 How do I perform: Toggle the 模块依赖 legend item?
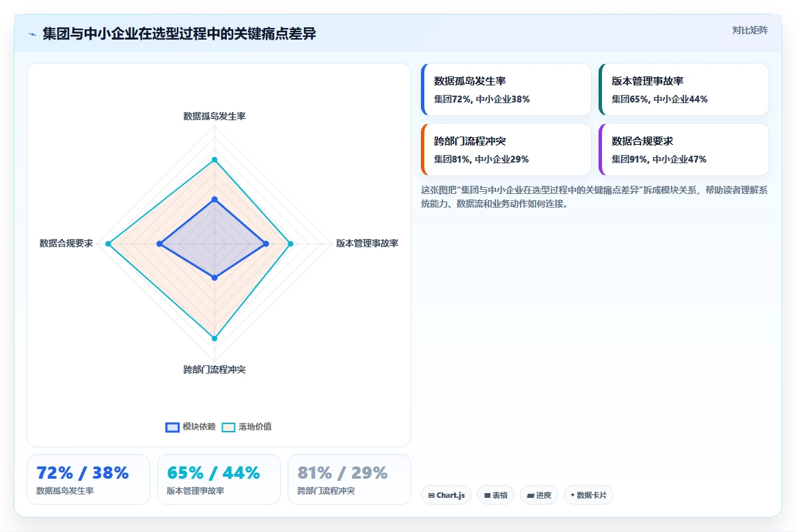(x=191, y=427)
